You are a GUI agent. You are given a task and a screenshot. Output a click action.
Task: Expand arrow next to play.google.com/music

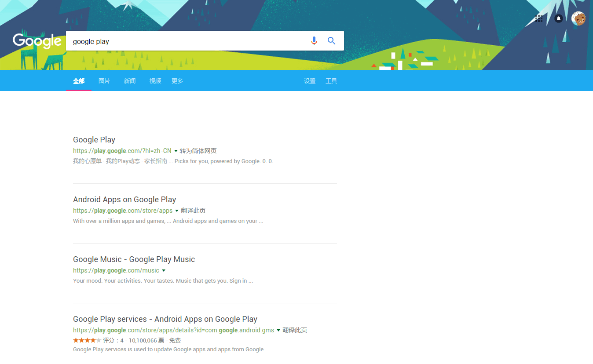[164, 271]
